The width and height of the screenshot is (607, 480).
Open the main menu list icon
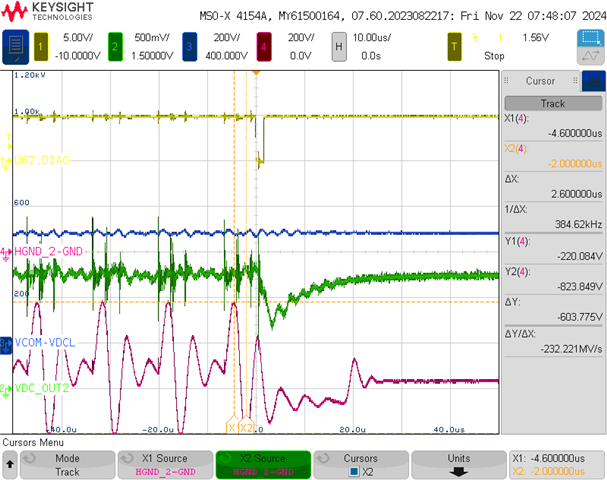15,46
